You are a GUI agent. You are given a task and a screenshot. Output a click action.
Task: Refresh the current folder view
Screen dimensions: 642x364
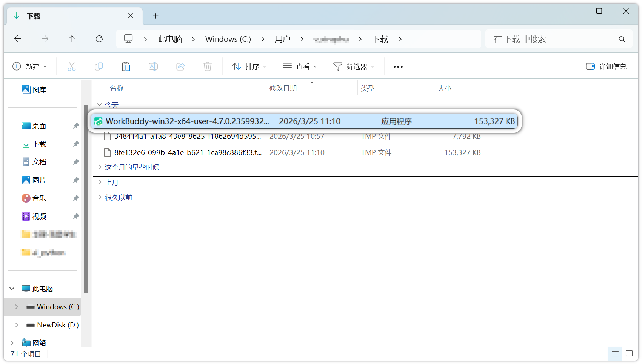tap(99, 39)
